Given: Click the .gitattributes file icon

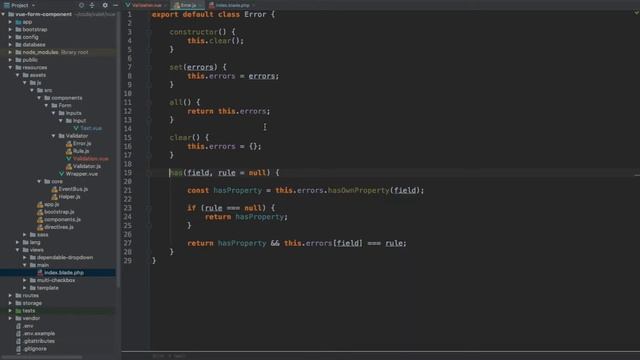Looking at the screenshot, I should 18,341.
